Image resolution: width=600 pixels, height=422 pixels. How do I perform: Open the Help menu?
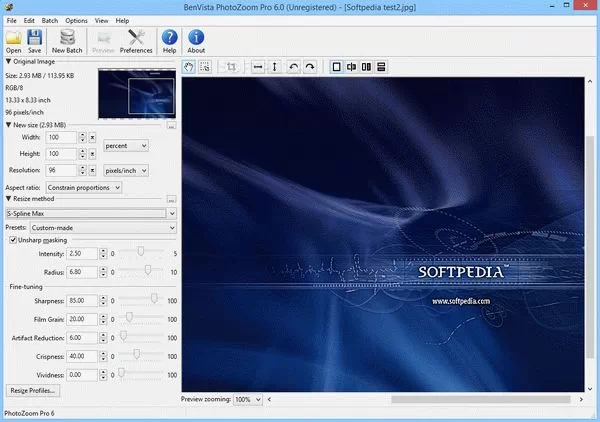pos(122,21)
